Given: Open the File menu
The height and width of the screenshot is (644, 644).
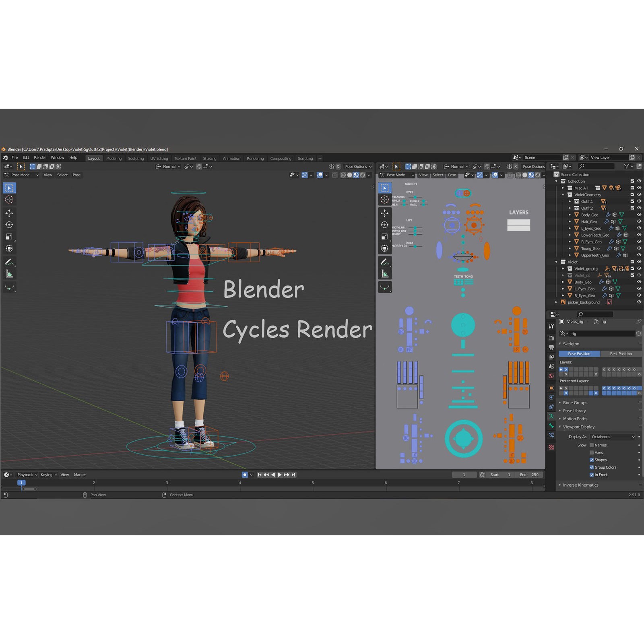Looking at the screenshot, I should pyautogui.click(x=15, y=158).
